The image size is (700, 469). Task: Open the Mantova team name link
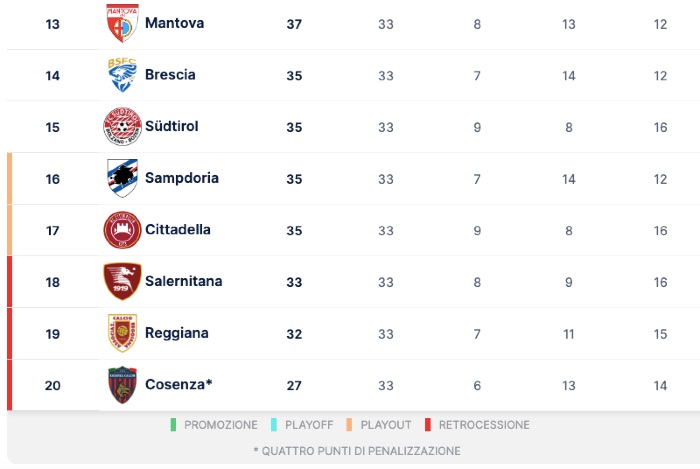(x=174, y=23)
